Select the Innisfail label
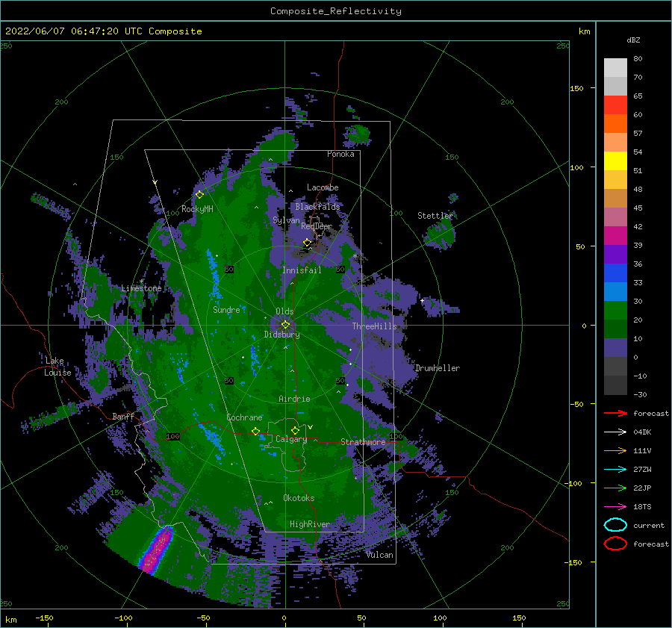672x628 pixels. pos(302,270)
